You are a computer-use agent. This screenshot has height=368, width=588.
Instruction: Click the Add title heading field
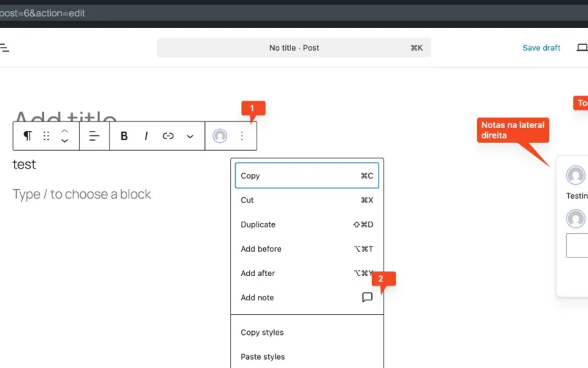point(65,116)
